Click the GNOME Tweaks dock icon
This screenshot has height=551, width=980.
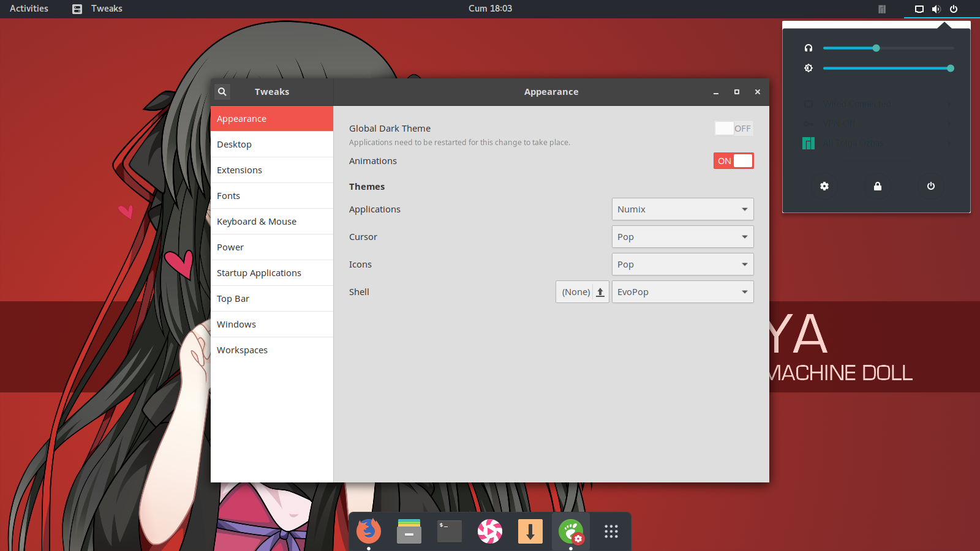tap(571, 531)
